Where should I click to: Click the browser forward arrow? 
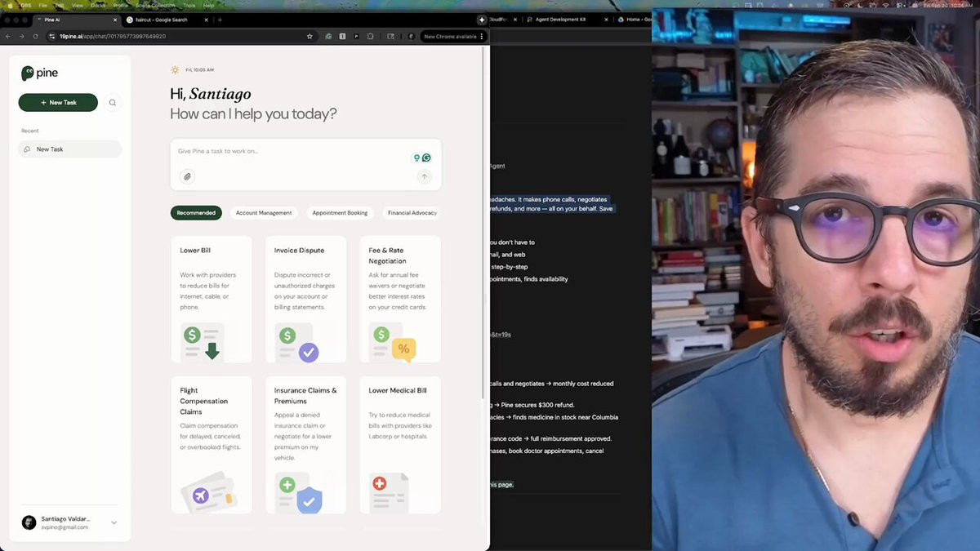21,36
